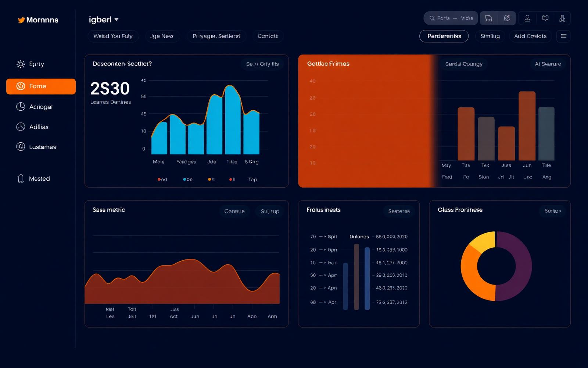Click the chat bubble icon in toolbar
The image size is (588, 368).
tap(507, 18)
